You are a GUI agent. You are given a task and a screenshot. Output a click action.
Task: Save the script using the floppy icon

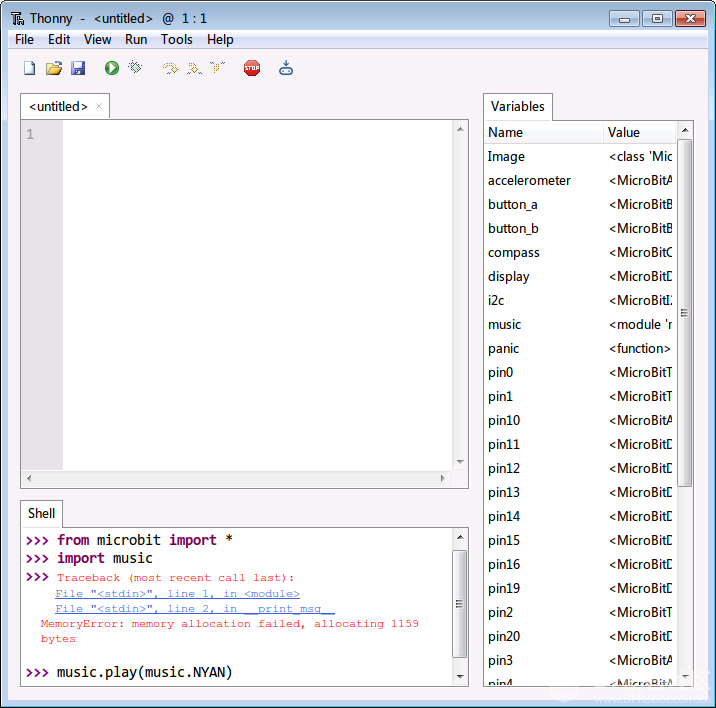(x=78, y=69)
